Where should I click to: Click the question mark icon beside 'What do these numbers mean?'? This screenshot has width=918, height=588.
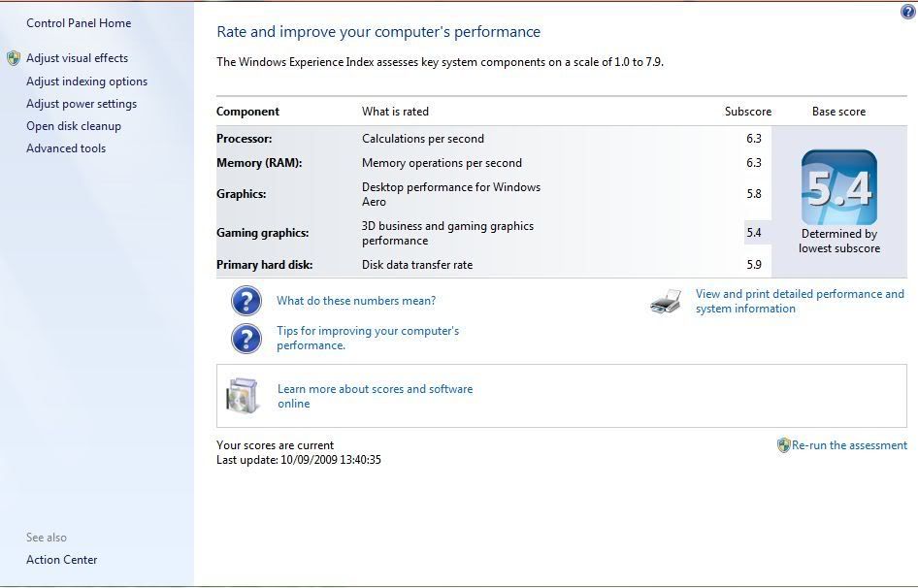point(246,301)
